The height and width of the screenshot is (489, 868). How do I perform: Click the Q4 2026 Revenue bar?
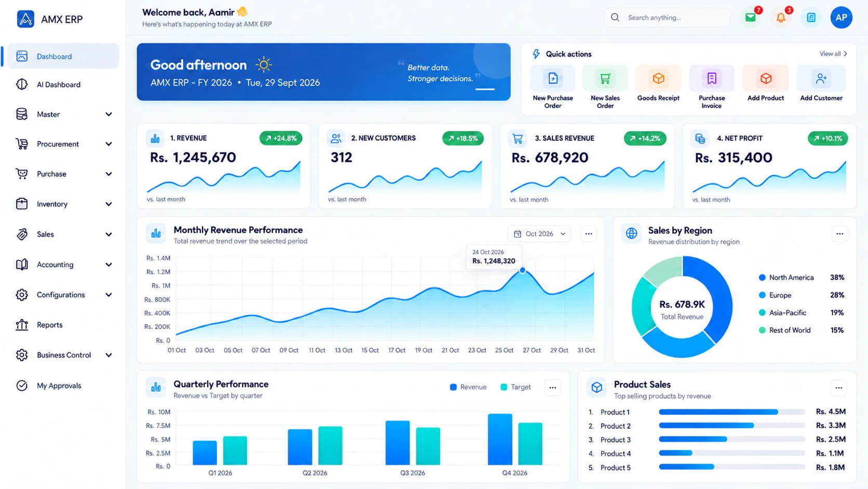[x=500, y=439]
